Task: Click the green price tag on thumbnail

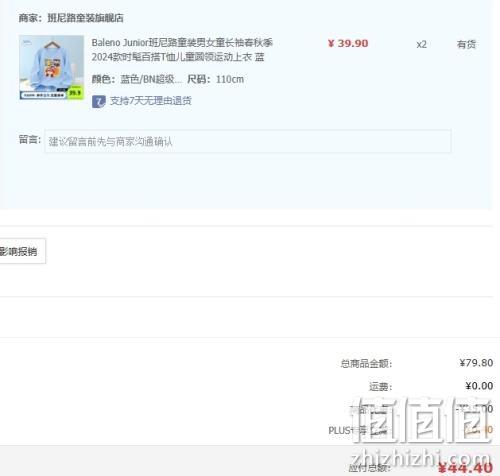Action: (x=75, y=93)
